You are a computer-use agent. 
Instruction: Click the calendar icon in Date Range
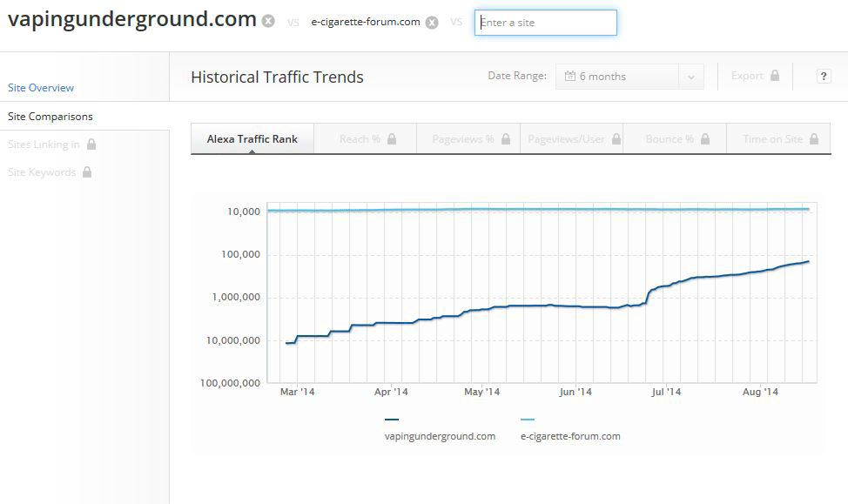pos(569,77)
